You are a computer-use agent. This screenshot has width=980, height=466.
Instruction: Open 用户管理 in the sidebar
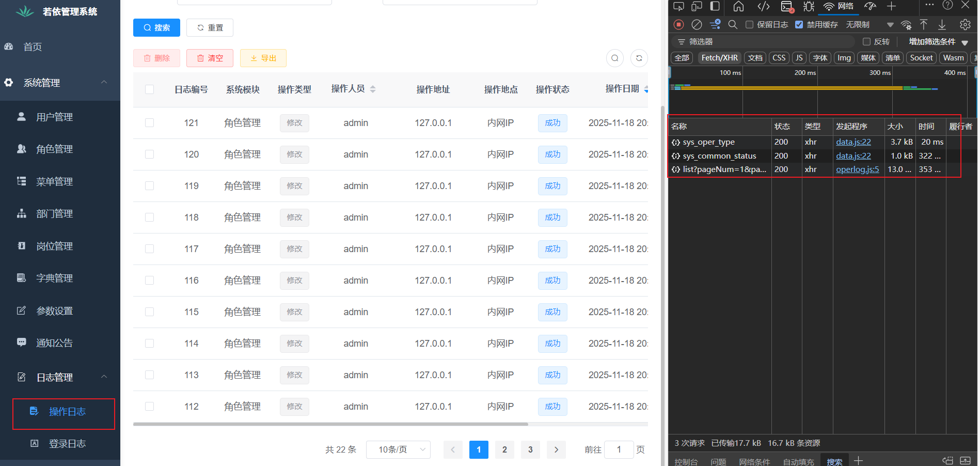pyautogui.click(x=54, y=117)
